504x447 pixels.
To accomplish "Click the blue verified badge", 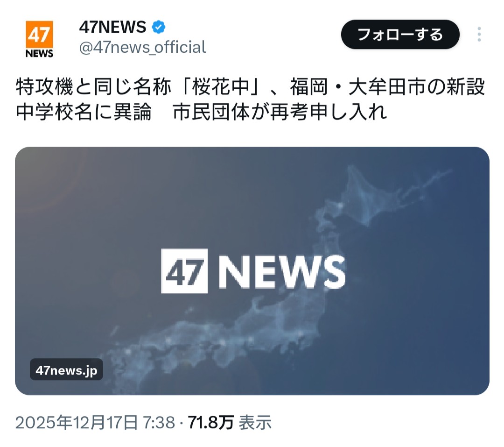I will [159, 27].
